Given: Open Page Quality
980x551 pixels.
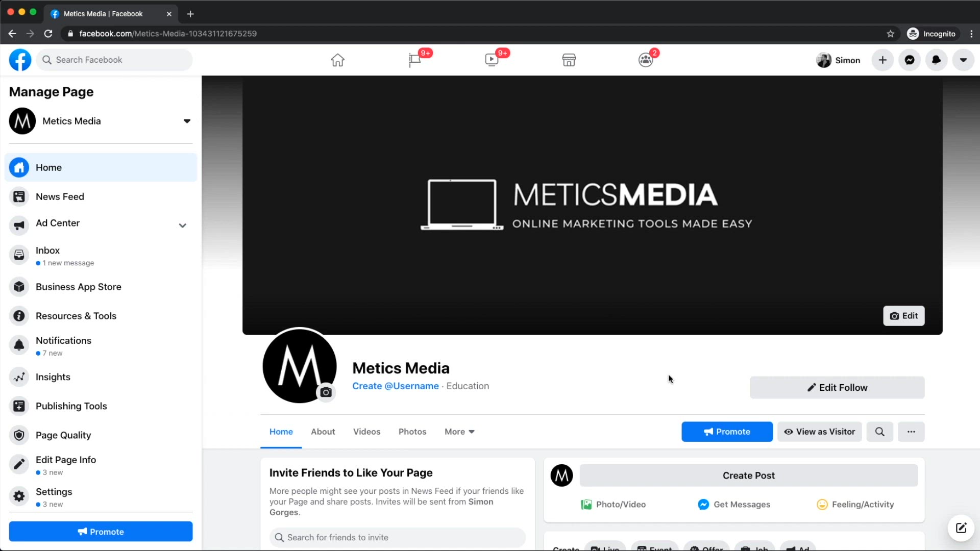Looking at the screenshot, I should 101,435.
